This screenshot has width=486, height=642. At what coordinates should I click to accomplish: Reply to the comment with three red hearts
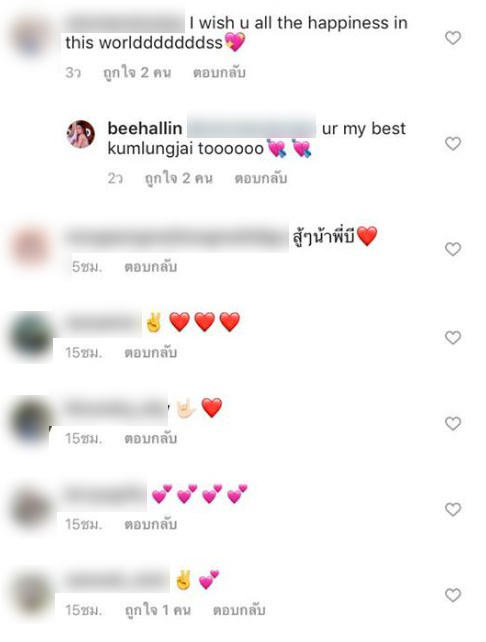pyautogui.click(x=151, y=353)
